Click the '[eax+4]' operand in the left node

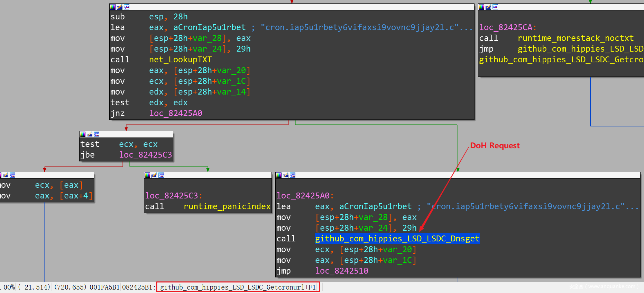click(76, 196)
